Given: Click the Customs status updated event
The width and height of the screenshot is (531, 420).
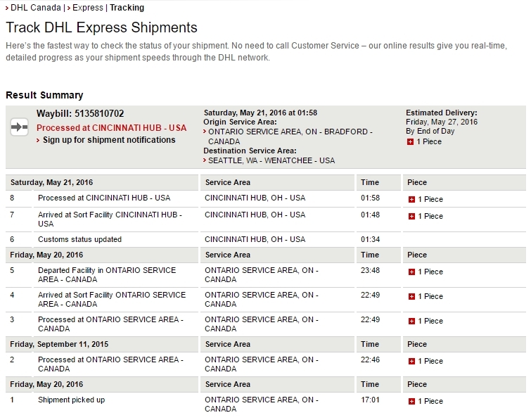Looking at the screenshot, I should 79,239.
